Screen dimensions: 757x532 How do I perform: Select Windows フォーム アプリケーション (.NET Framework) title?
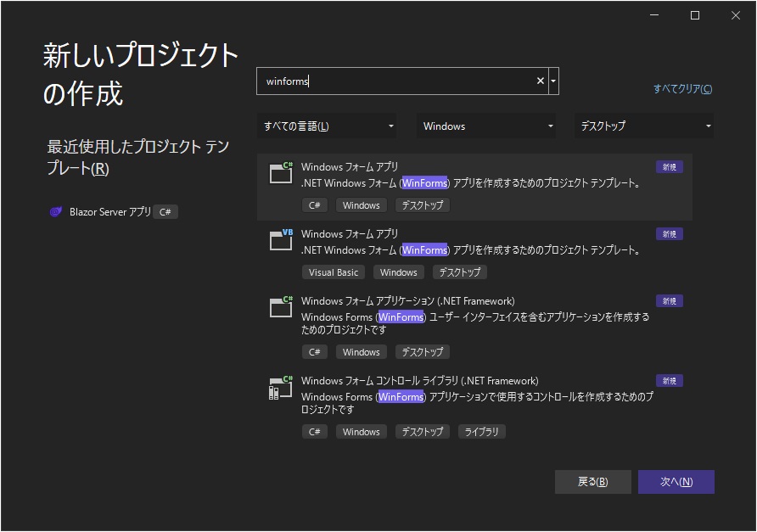408,301
